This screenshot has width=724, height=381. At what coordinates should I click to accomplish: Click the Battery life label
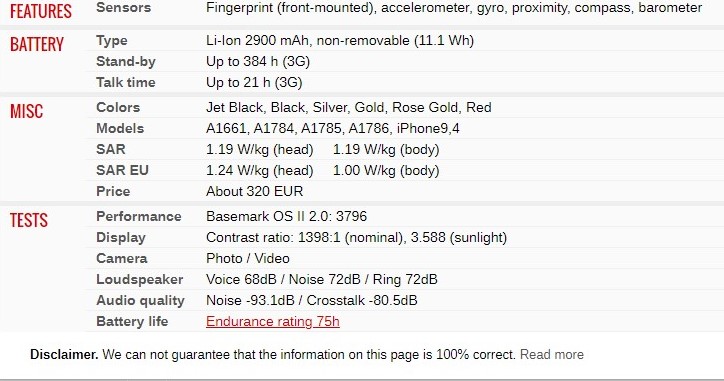(x=132, y=321)
